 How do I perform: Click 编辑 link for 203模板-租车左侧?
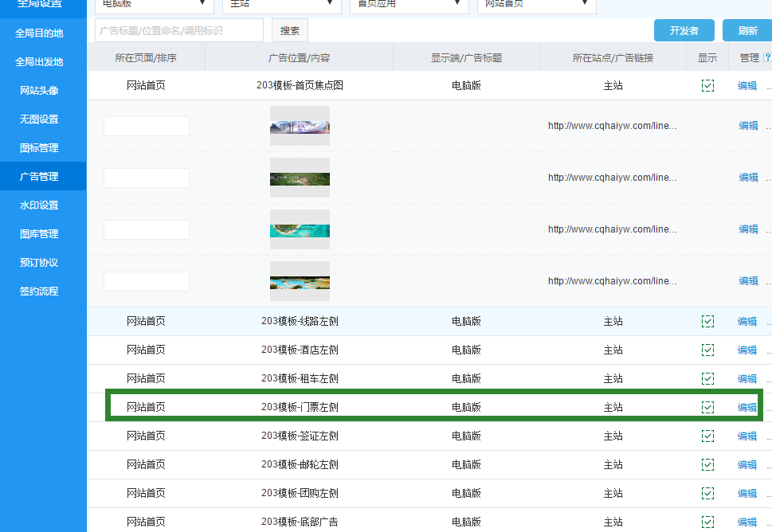click(x=747, y=379)
